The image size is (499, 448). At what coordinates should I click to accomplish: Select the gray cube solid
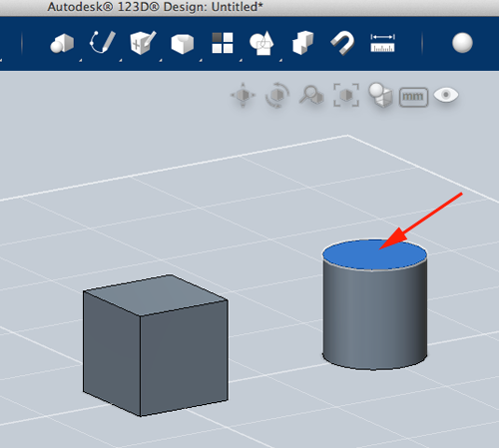pyautogui.click(x=156, y=345)
